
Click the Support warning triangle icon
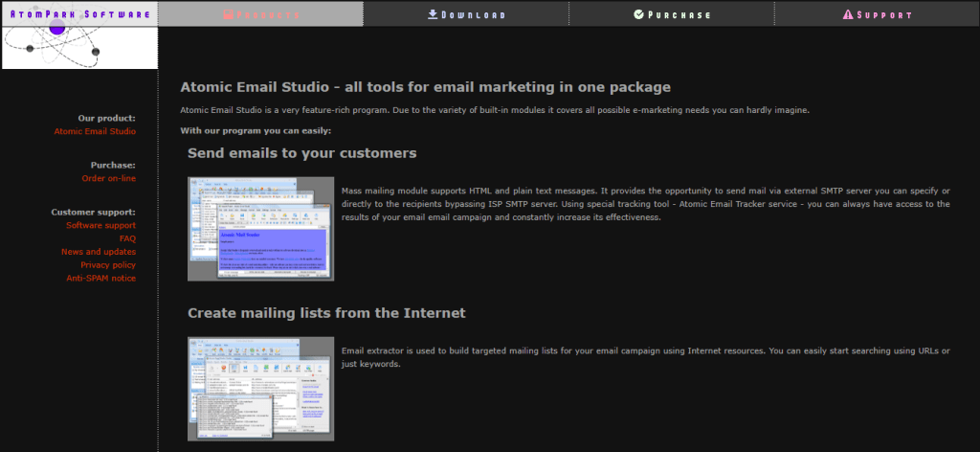[x=848, y=14]
